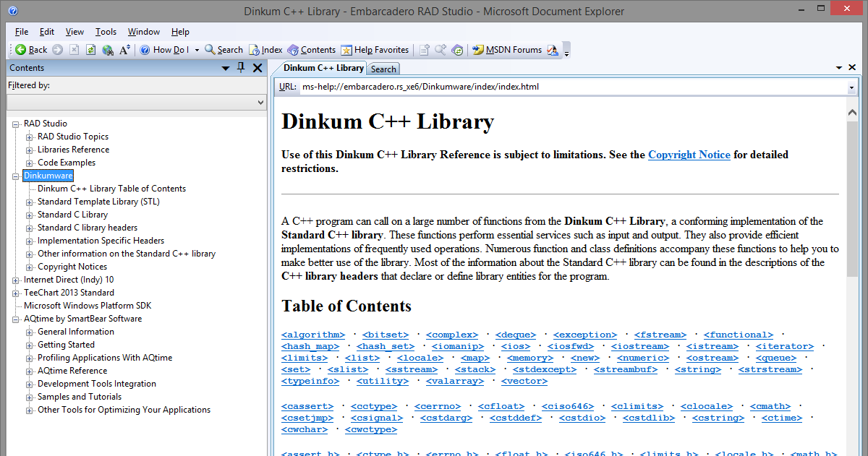Click the Send Feedback icon after MSDN Forums

tap(553, 50)
